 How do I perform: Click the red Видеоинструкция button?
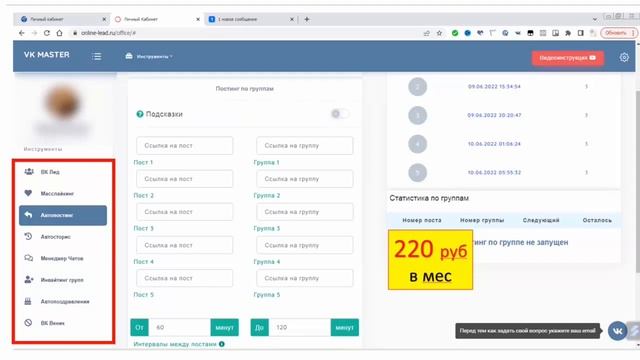568,58
